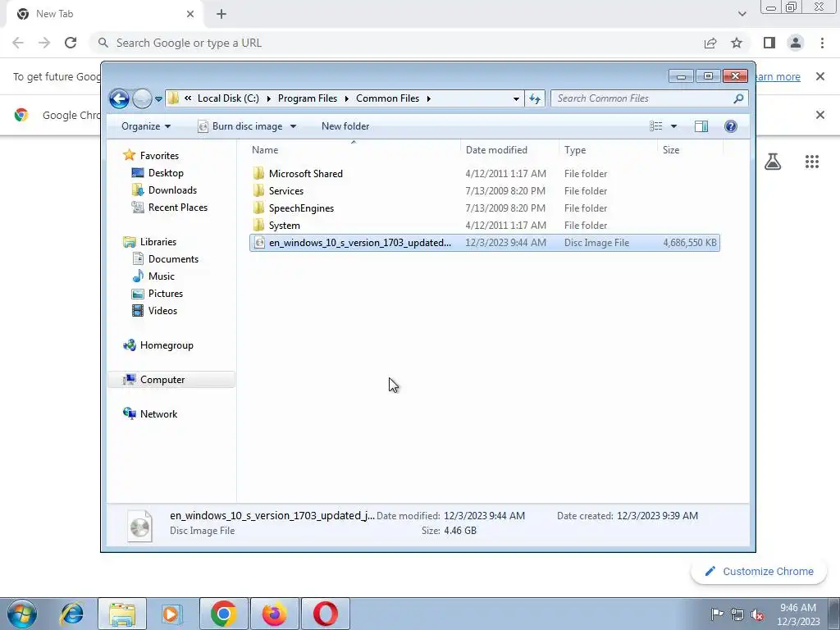Click Explorer's greyed forward arrow button
Image resolution: width=840 pixels, height=630 pixels.
click(x=142, y=98)
